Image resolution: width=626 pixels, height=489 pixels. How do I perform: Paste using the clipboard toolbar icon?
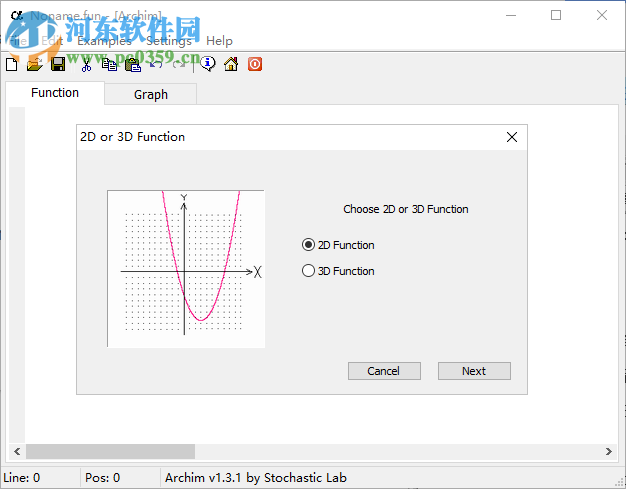[133, 64]
